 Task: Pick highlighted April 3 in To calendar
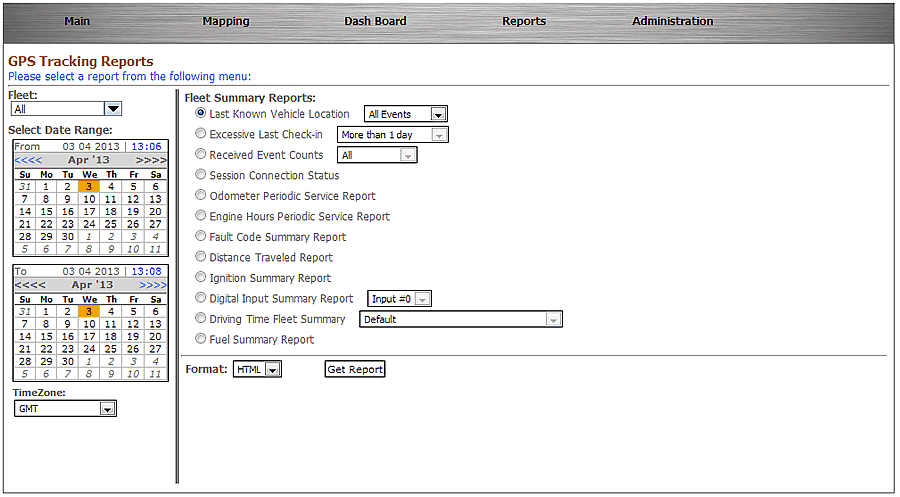coord(89,312)
